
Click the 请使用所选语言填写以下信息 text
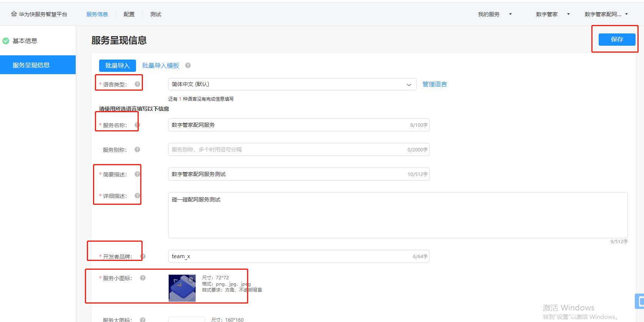pos(134,109)
